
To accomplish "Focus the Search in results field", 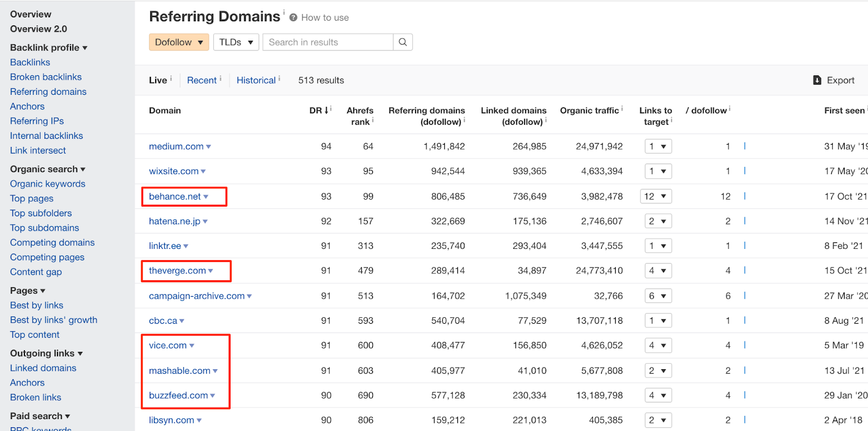I will coord(328,42).
